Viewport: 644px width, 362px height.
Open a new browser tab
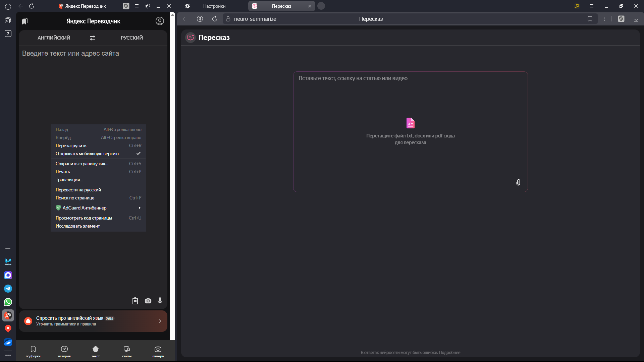321,6
